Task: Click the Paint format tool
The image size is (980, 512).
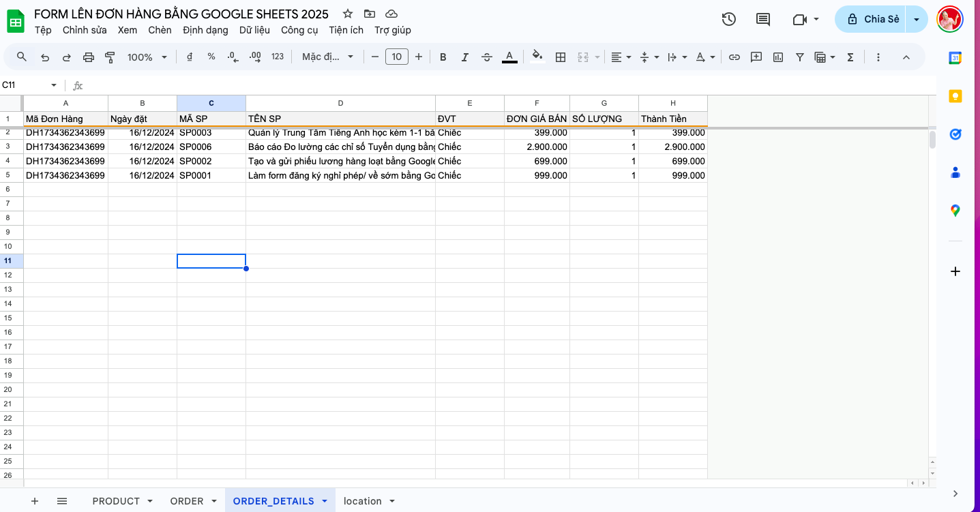Action: pyautogui.click(x=110, y=57)
